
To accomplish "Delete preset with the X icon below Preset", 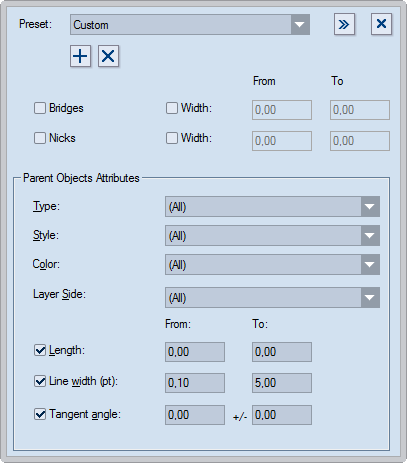I will click(108, 56).
